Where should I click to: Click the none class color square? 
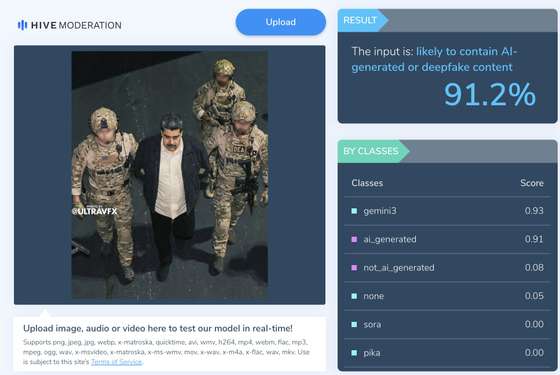click(x=354, y=296)
